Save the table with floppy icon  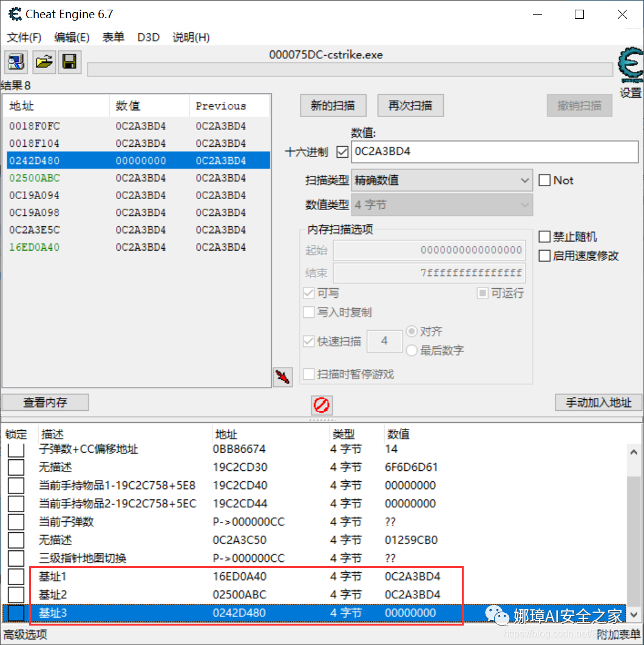tap(70, 62)
